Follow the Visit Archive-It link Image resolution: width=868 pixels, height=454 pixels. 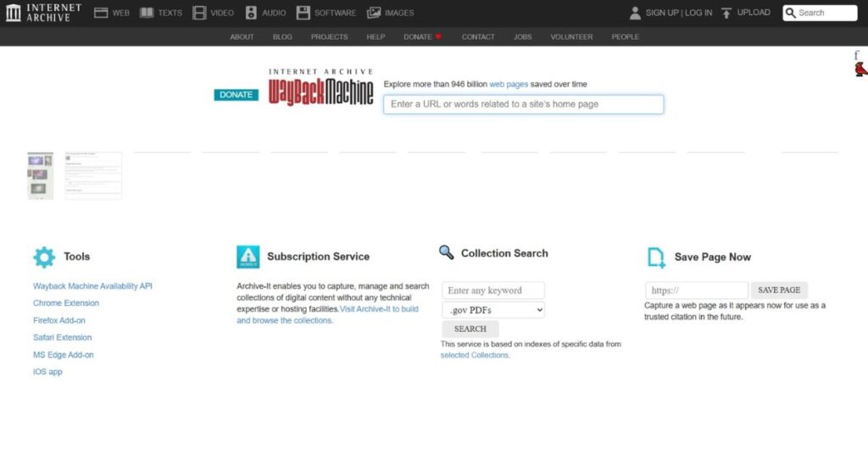[328, 314]
